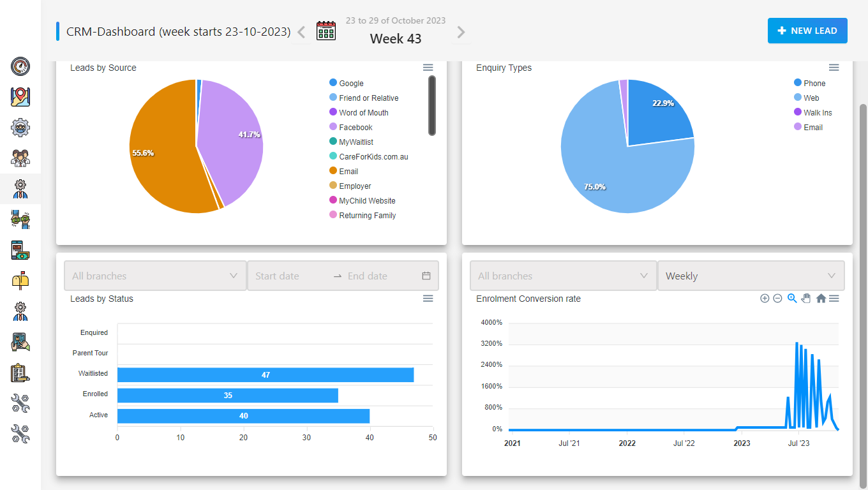Open the dashboard gauge icon in sidebar

pos(20,66)
